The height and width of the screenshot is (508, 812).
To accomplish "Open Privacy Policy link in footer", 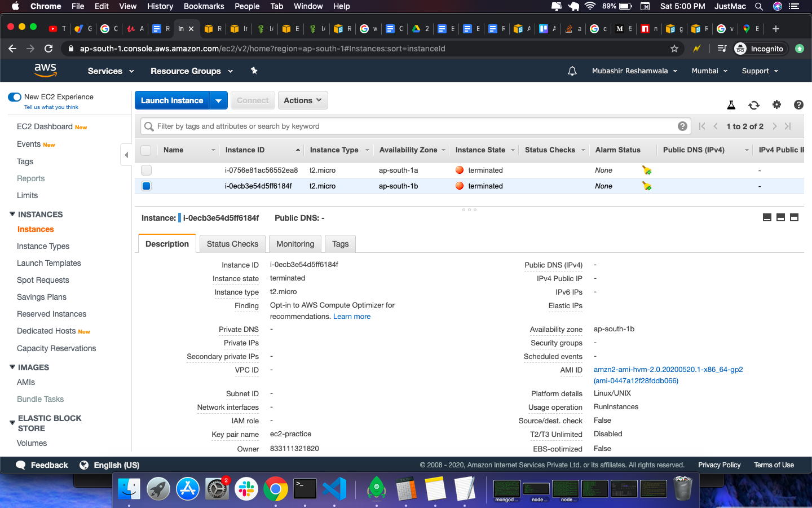I will point(719,465).
